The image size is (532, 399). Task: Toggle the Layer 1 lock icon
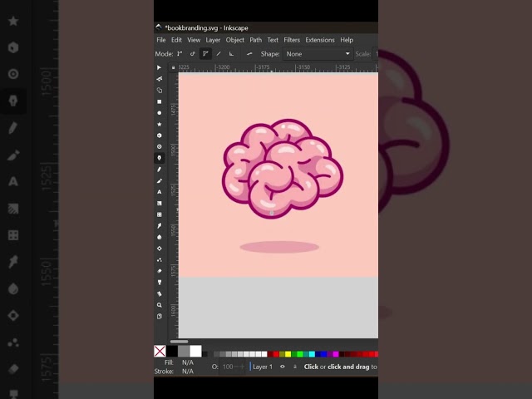click(x=295, y=367)
